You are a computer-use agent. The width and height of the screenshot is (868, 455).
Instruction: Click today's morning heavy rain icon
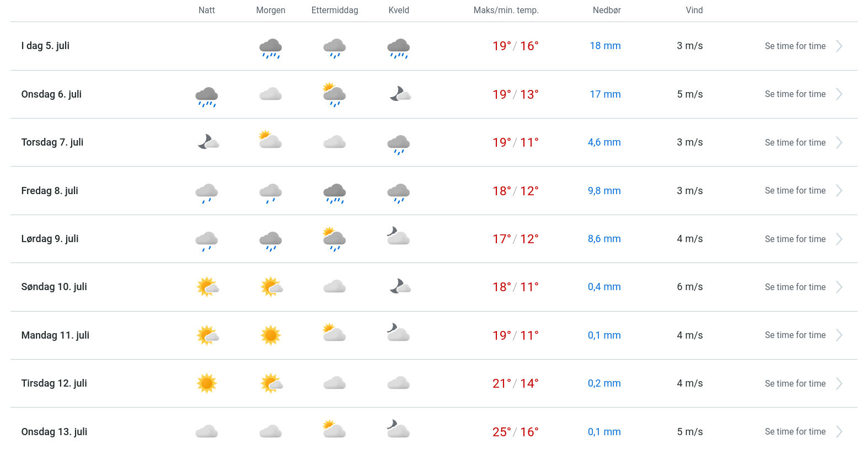270,48
